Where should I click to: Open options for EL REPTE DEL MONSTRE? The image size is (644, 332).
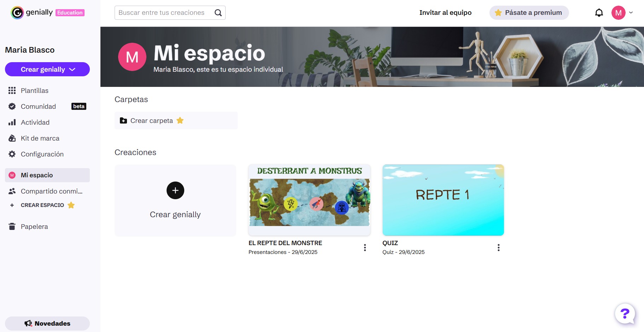[x=365, y=248]
